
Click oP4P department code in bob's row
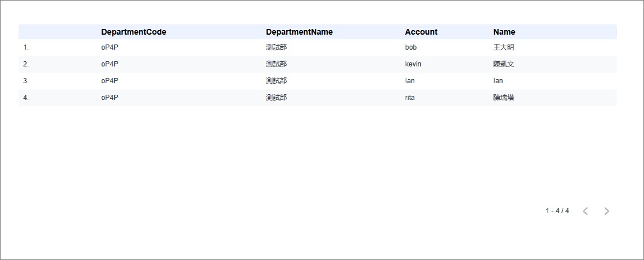click(x=110, y=47)
